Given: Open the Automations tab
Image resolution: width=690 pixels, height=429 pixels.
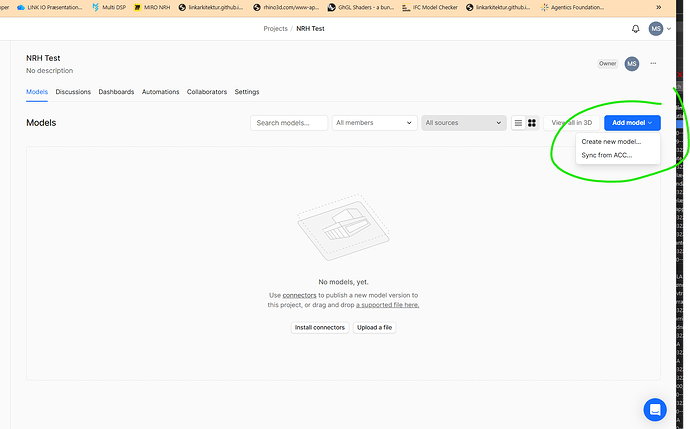Looking at the screenshot, I should click(160, 92).
